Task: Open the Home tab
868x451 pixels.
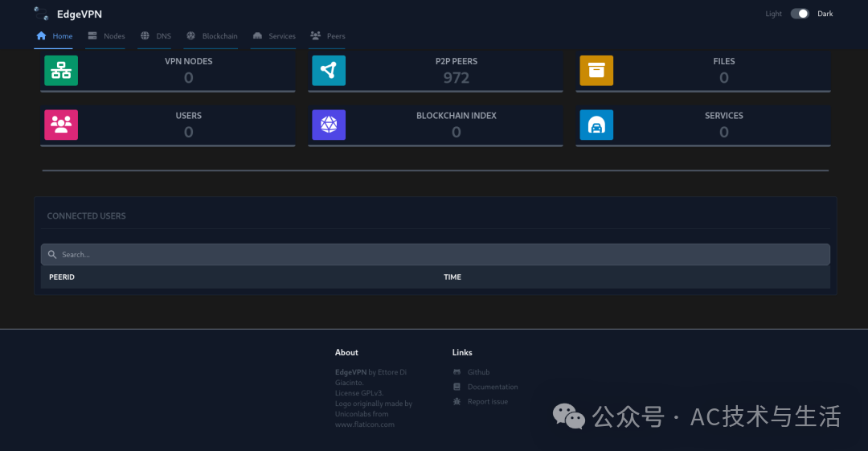Action: 55,36
